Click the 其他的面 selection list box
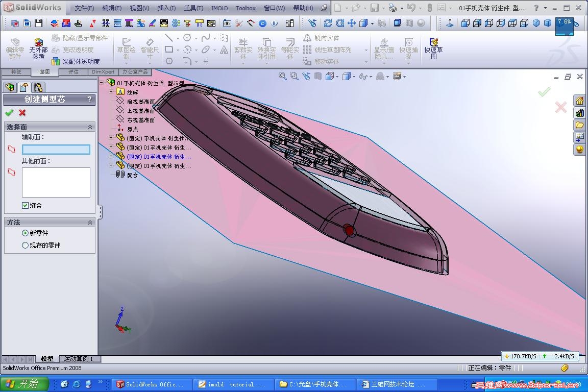 56,182
